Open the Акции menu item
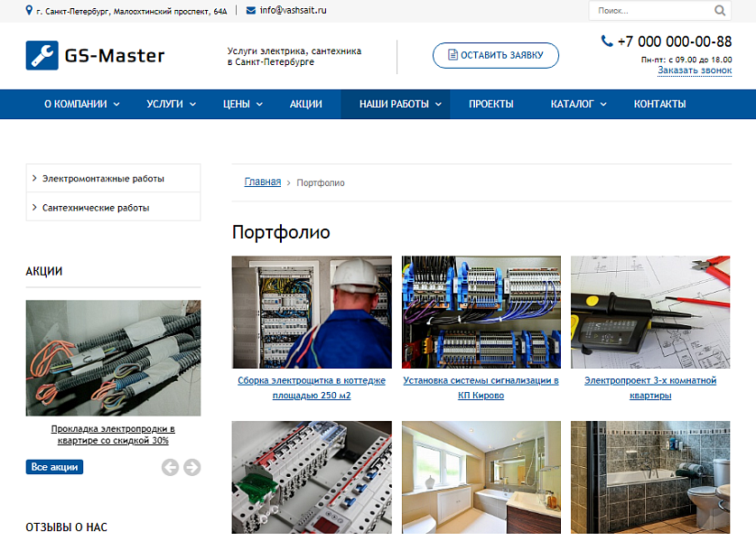 tap(305, 104)
